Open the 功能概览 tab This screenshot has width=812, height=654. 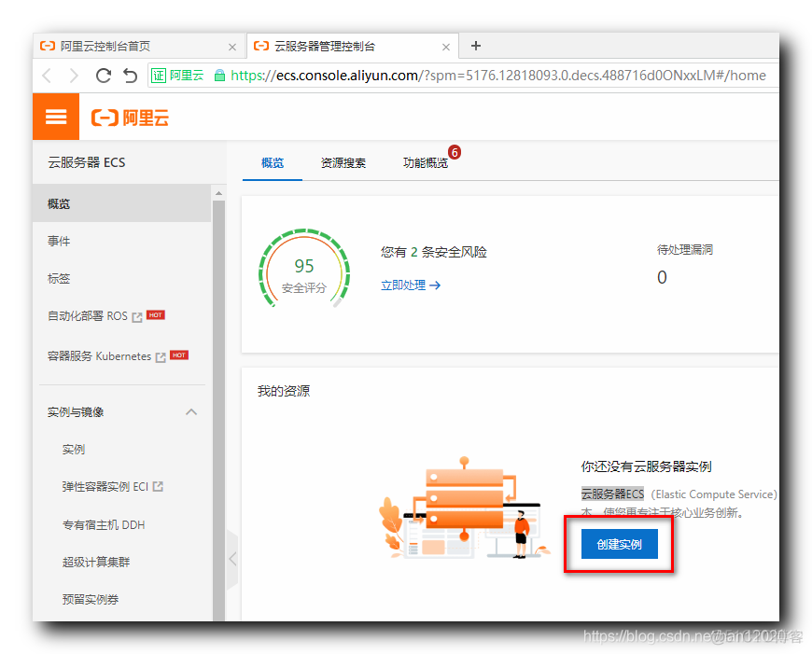(426, 163)
